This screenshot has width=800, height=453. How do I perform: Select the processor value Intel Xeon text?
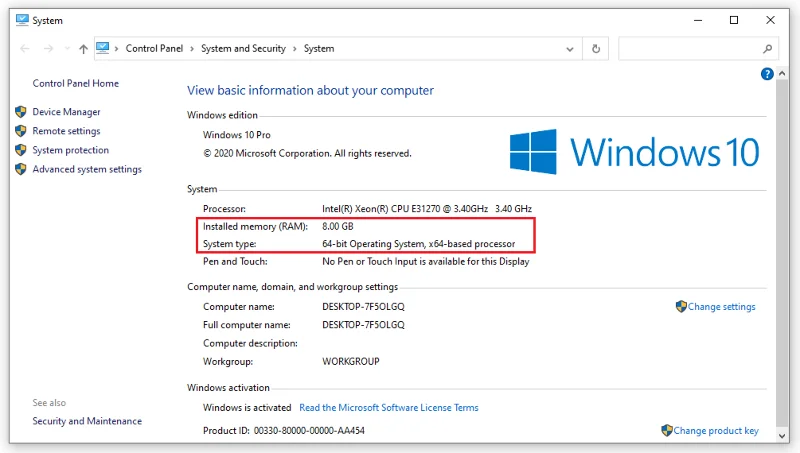click(x=427, y=209)
